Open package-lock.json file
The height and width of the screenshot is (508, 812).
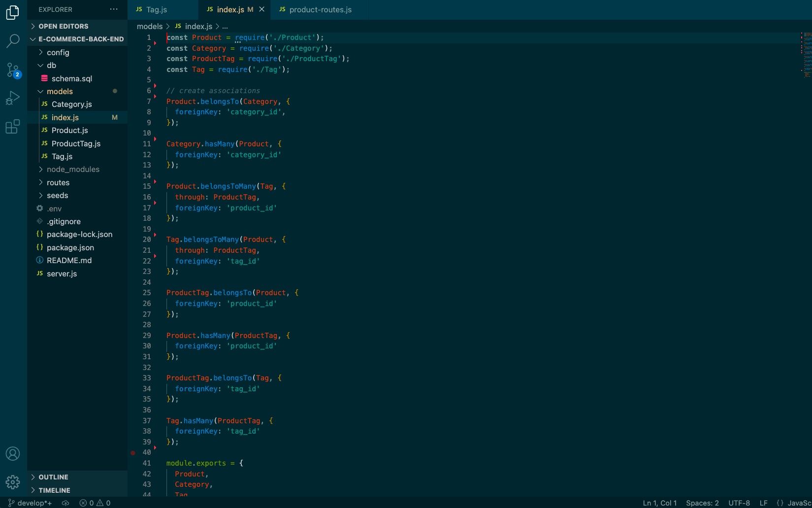pos(77,234)
